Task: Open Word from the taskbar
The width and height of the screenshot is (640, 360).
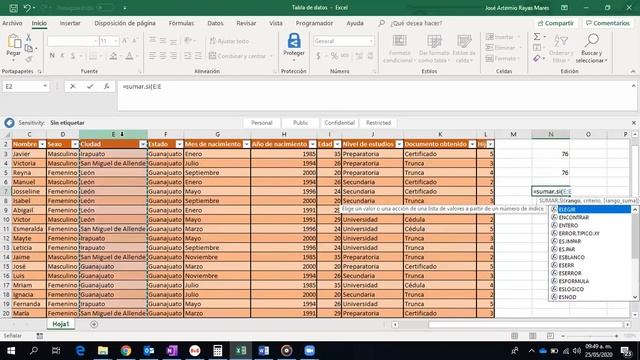Action: pos(264,351)
